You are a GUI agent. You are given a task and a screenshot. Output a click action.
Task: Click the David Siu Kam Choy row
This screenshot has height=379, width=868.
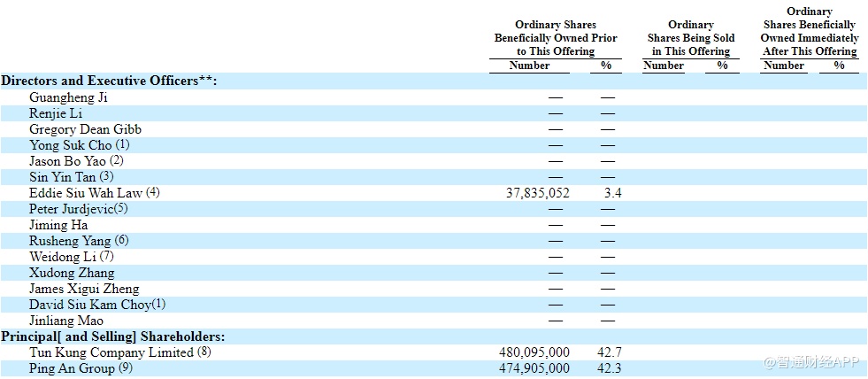coord(89,305)
